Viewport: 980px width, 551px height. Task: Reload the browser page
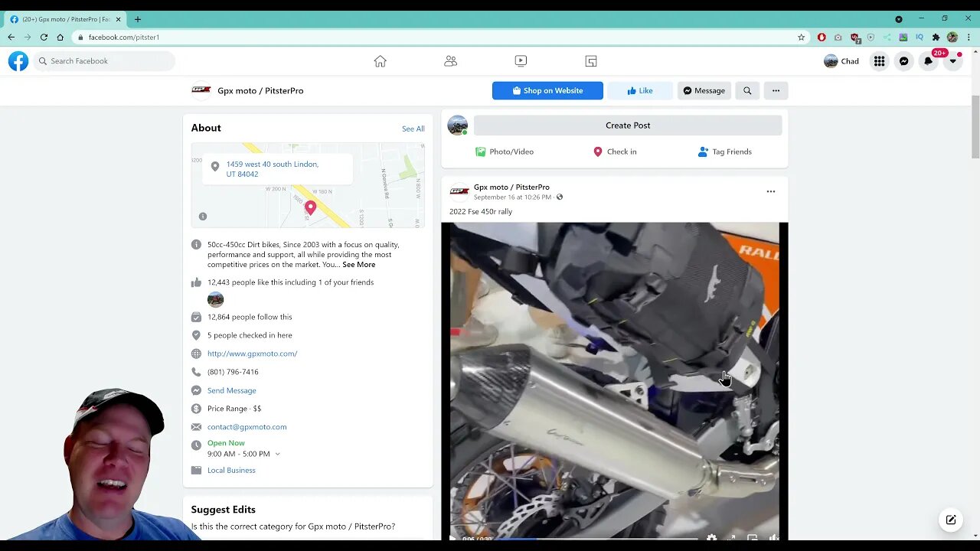tap(44, 37)
